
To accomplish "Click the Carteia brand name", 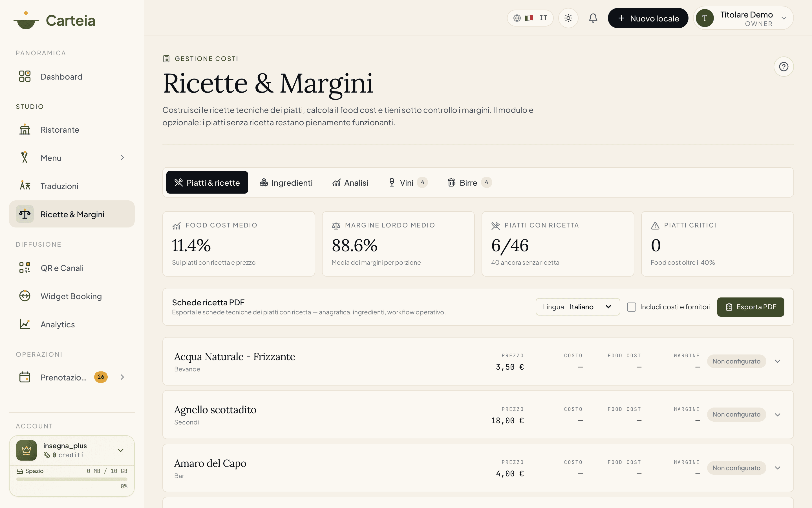I will 70,21.
